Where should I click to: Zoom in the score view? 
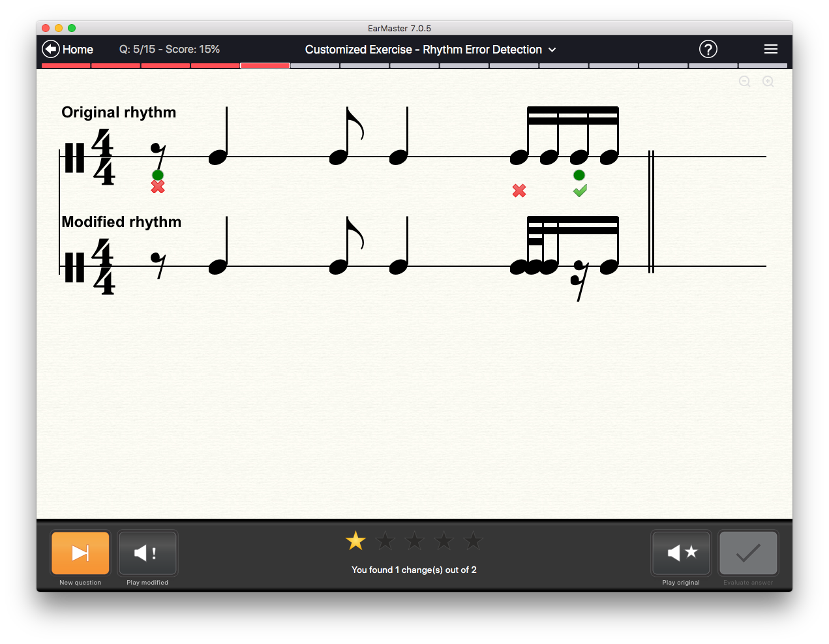pyautogui.click(x=768, y=82)
